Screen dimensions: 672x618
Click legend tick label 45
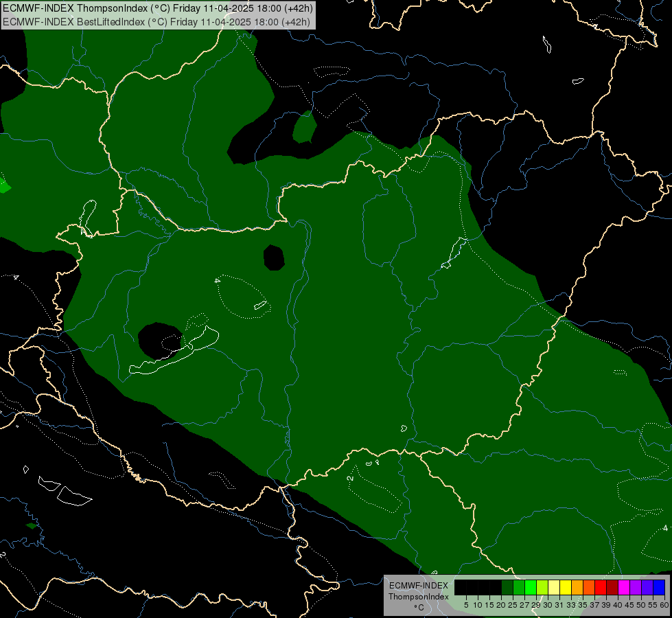[629, 605]
